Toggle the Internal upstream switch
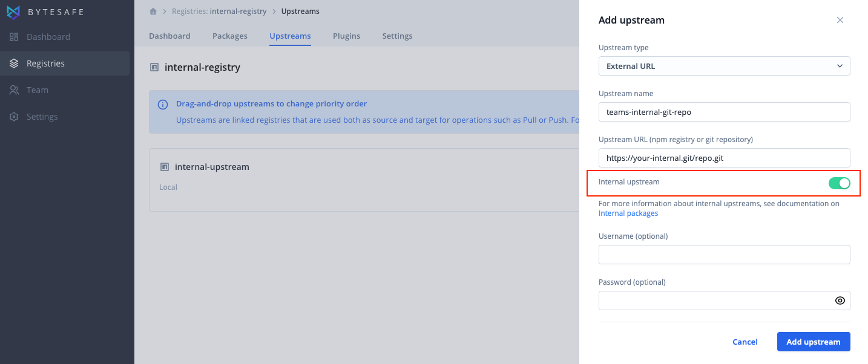This screenshot has width=868, height=364. pyautogui.click(x=839, y=183)
